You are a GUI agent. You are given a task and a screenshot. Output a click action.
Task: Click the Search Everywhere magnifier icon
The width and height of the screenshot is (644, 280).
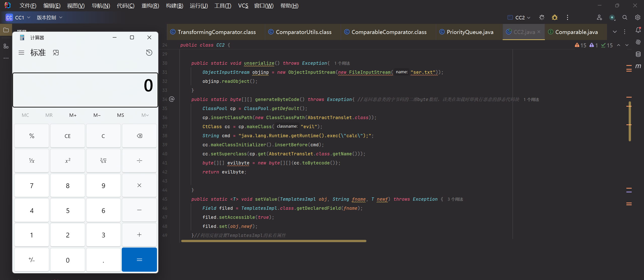[625, 17]
